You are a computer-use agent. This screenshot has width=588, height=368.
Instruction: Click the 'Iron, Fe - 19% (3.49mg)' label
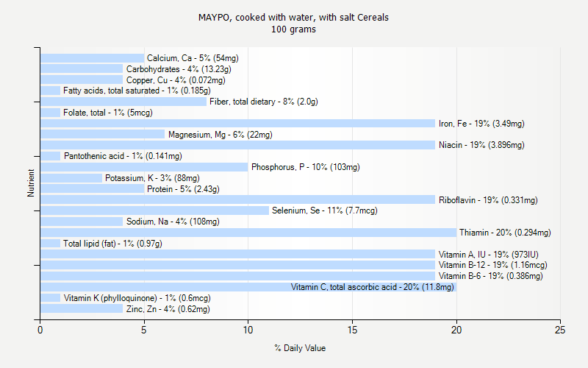pos(481,124)
